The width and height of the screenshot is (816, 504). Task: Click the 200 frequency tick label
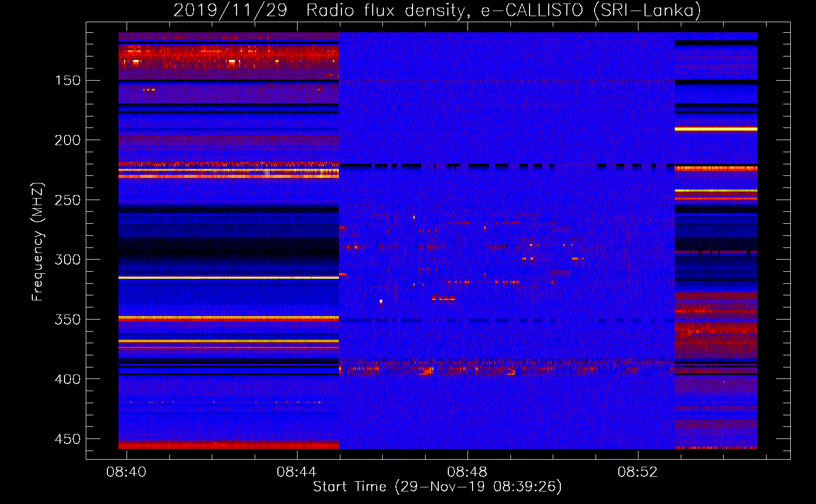point(68,140)
